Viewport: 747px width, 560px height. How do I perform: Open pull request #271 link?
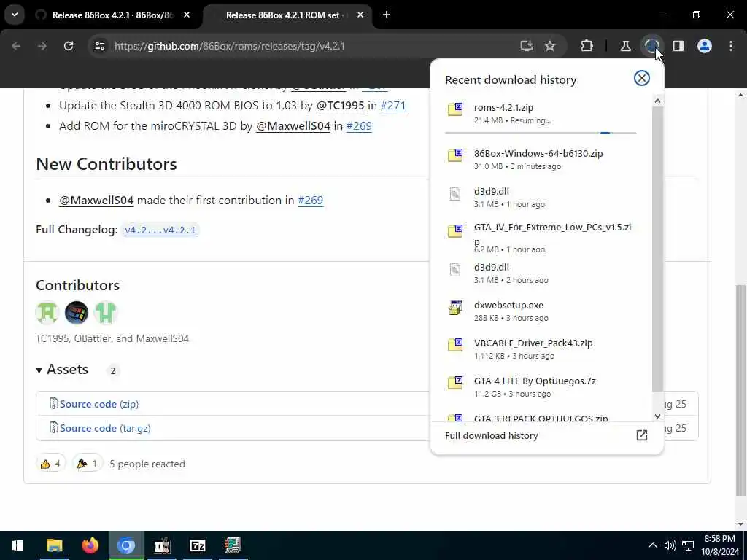[x=393, y=105]
